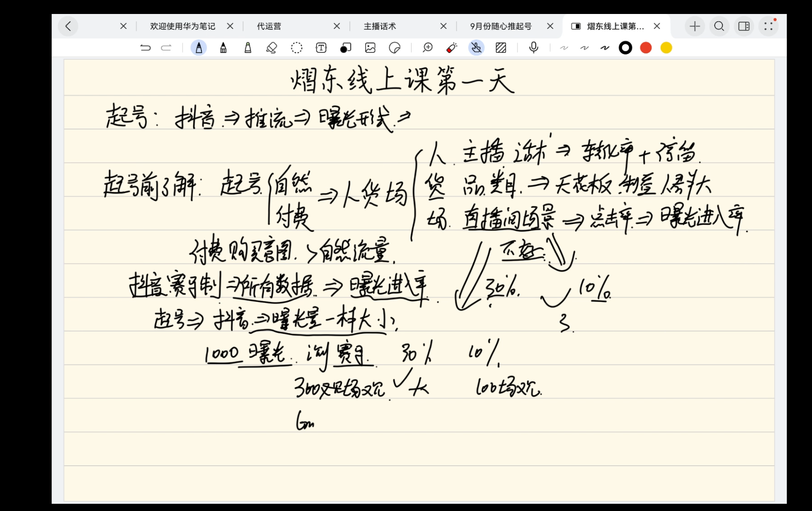Viewport: 812px width, 511px height.
Task: Open the sticker tool
Action: click(395, 48)
